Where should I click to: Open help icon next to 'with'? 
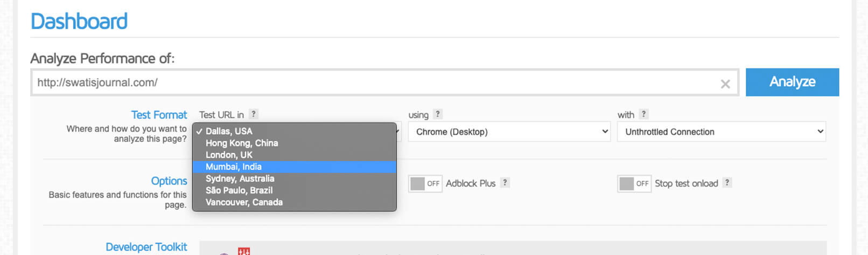[x=643, y=114]
